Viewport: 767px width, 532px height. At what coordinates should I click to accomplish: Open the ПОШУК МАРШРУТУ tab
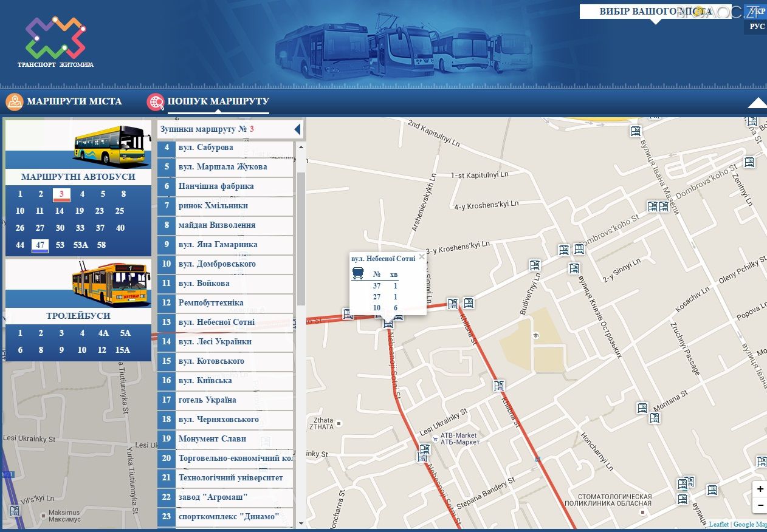218,101
